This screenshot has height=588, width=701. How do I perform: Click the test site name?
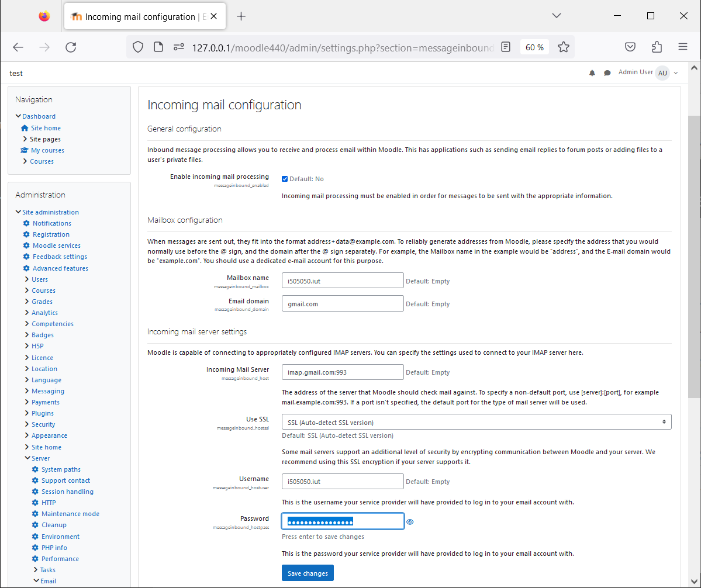[16, 73]
